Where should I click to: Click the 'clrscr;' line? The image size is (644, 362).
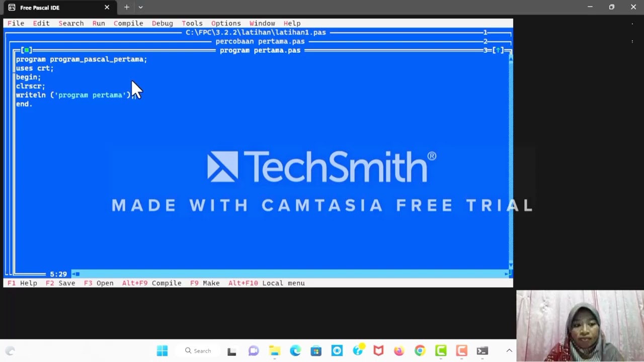pos(30,86)
